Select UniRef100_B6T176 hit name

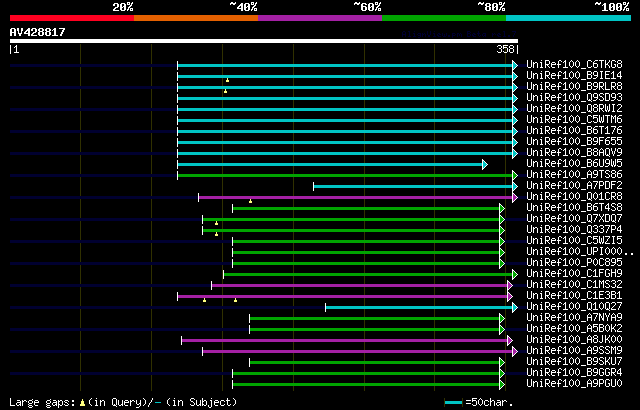(574, 131)
